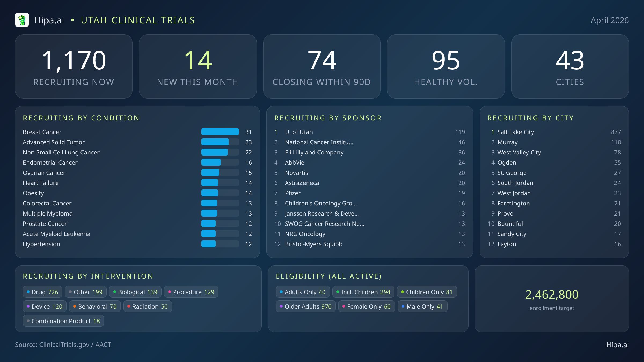Viewport: 644px width, 362px height.
Task: Select the AstraZeneca sponsor row
Action: pyautogui.click(x=369, y=183)
